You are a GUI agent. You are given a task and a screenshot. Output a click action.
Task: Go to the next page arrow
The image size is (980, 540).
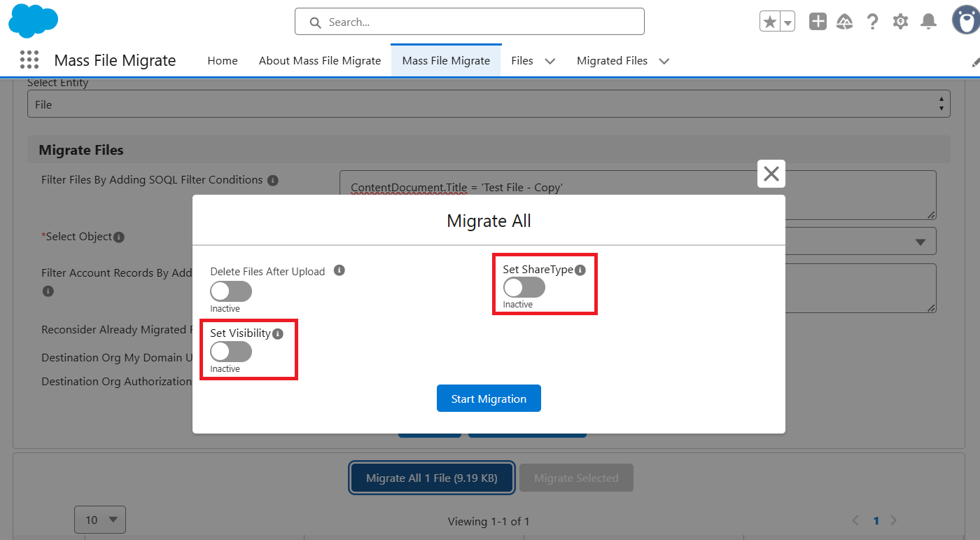[x=893, y=520]
